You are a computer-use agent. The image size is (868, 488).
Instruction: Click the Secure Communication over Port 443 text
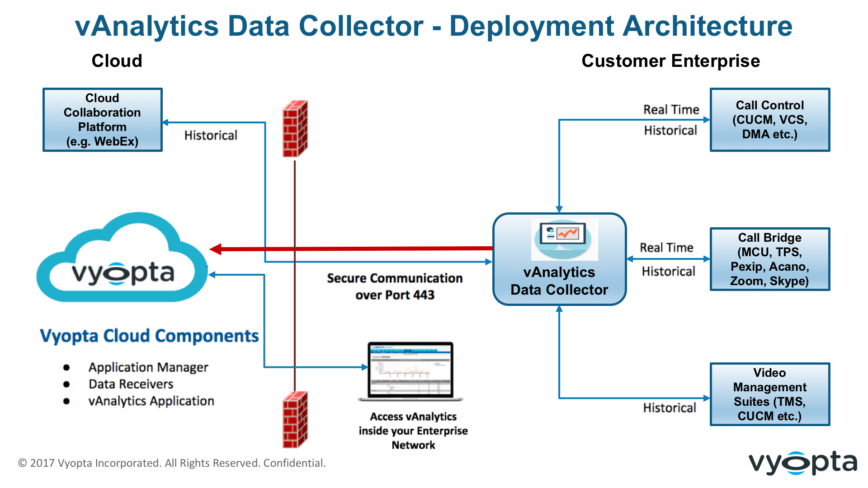click(x=395, y=286)
